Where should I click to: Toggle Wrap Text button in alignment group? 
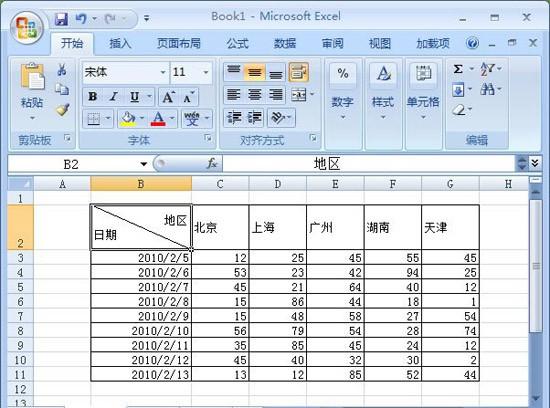point(299,72)
